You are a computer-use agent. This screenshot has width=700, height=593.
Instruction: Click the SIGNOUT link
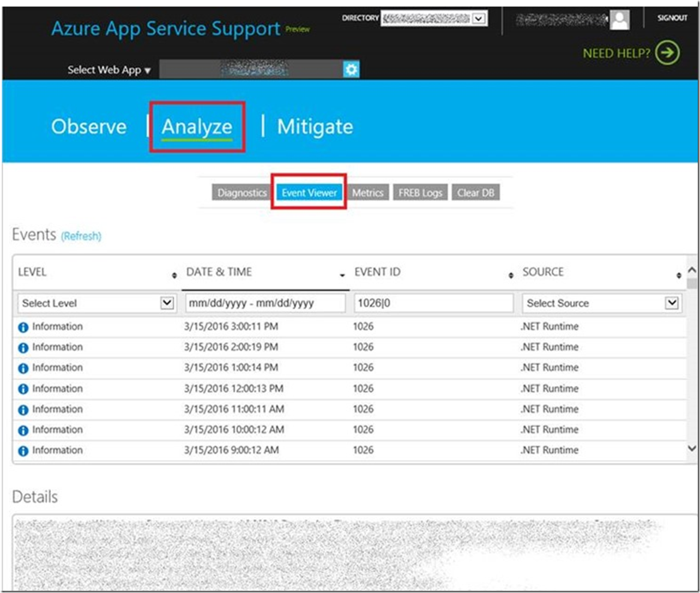[672, 18]
